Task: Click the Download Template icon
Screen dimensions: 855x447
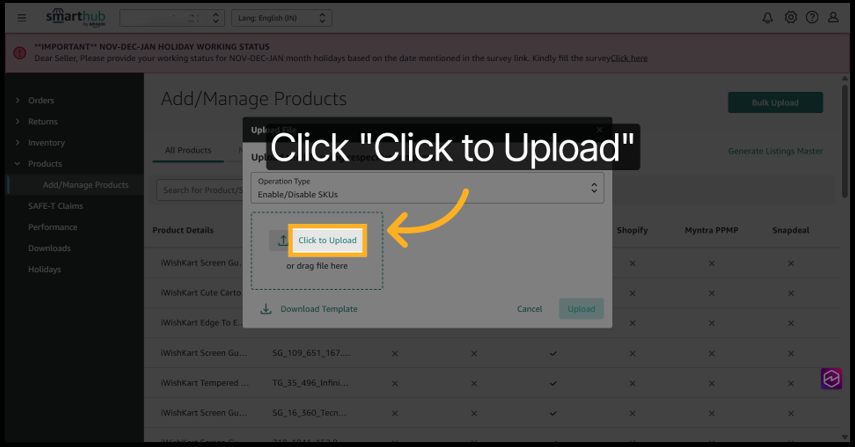Action: (266, 309)
